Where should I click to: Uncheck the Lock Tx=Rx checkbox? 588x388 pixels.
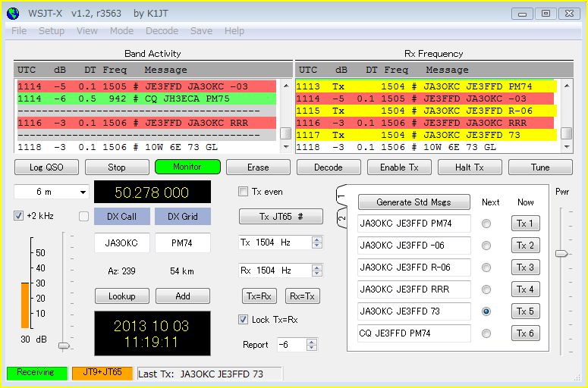tap(244, 320)
